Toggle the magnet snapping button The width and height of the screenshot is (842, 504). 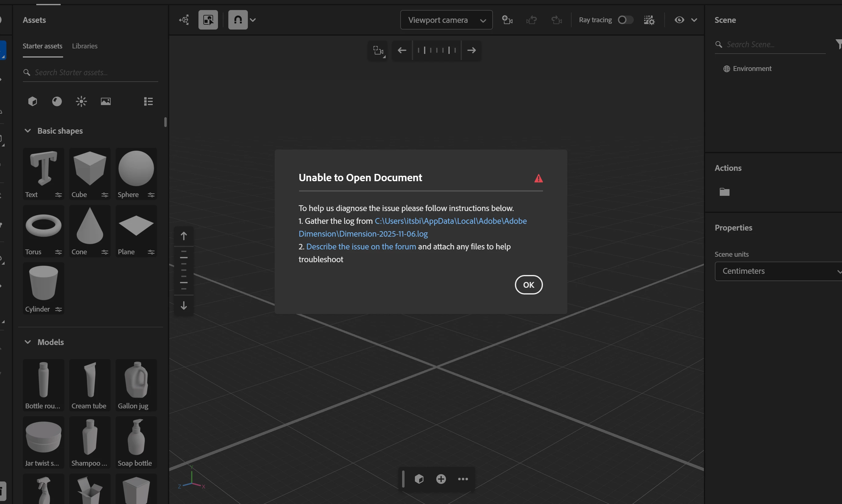pyautogui.click(x=238, y=20)
